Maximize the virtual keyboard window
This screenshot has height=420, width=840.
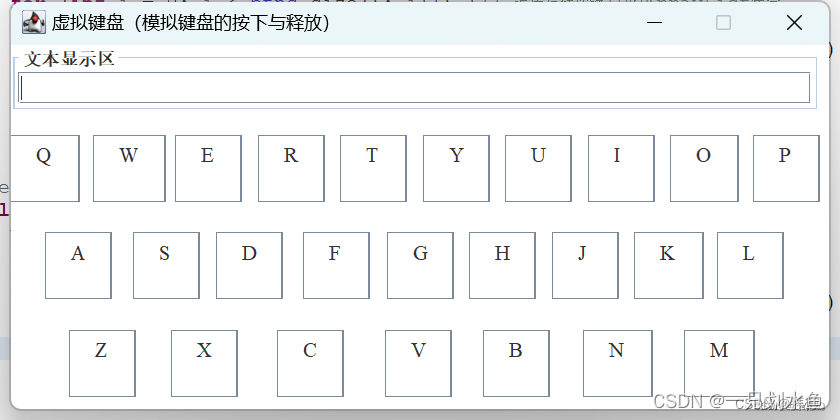(724, 22)
